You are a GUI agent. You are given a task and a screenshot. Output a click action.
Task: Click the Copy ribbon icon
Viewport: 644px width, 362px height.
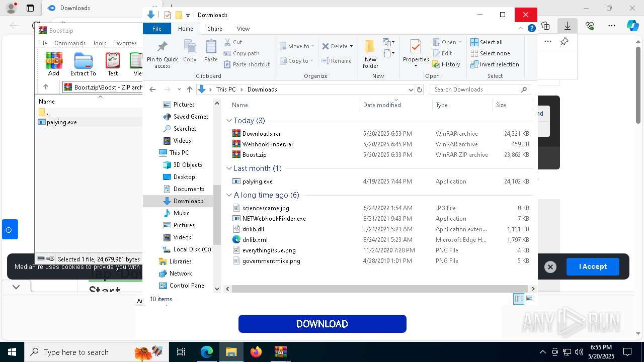click(190, 51)
